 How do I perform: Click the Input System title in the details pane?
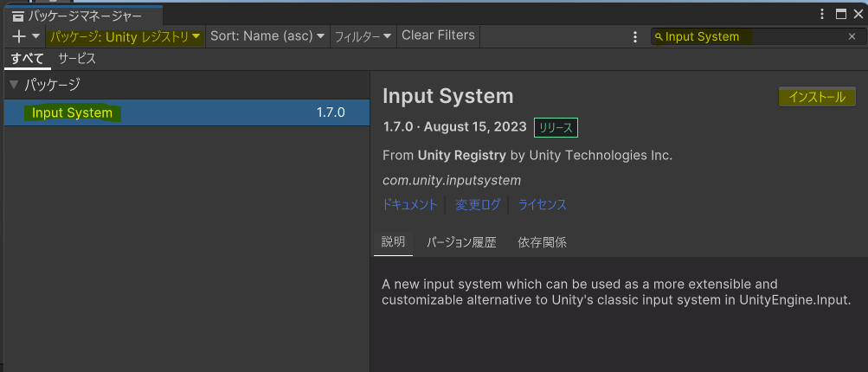(x=447, y=96)
